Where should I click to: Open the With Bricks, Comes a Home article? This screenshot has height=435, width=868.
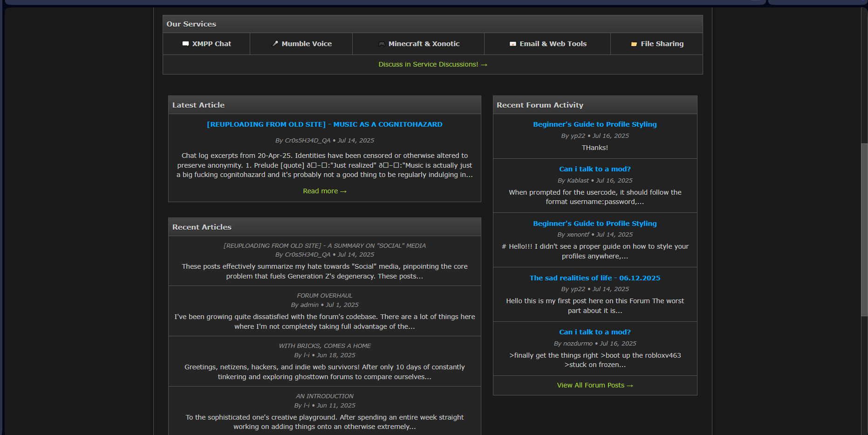point(324,346)
